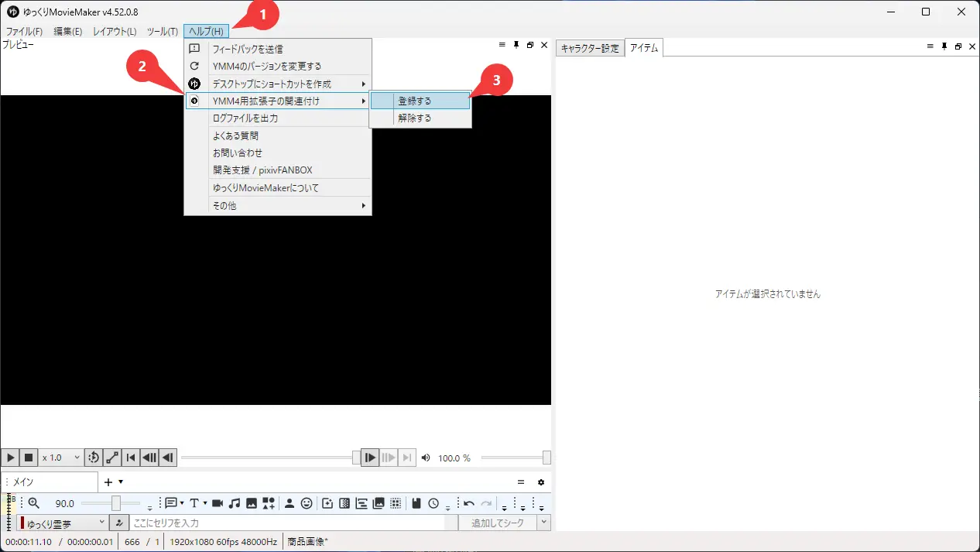
Task: Click the highlighted frame-forward play button
Action: click(x=371, y=458)
